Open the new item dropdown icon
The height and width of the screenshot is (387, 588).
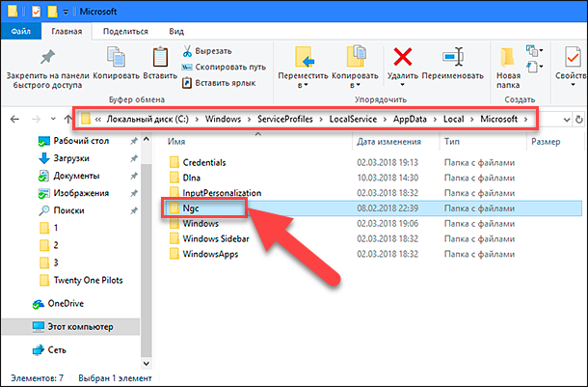pyautogui.click(x=535, y=50)
